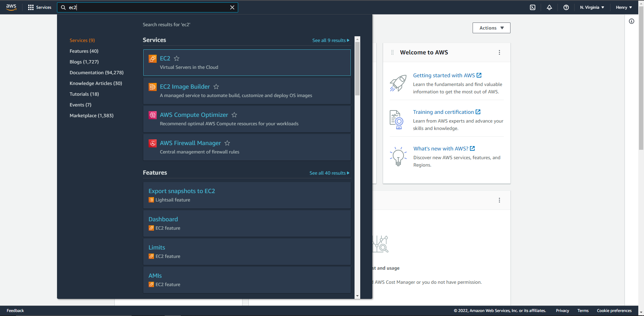Select the Features (40) results category
The image size is (644, 316).
point(84,51)
